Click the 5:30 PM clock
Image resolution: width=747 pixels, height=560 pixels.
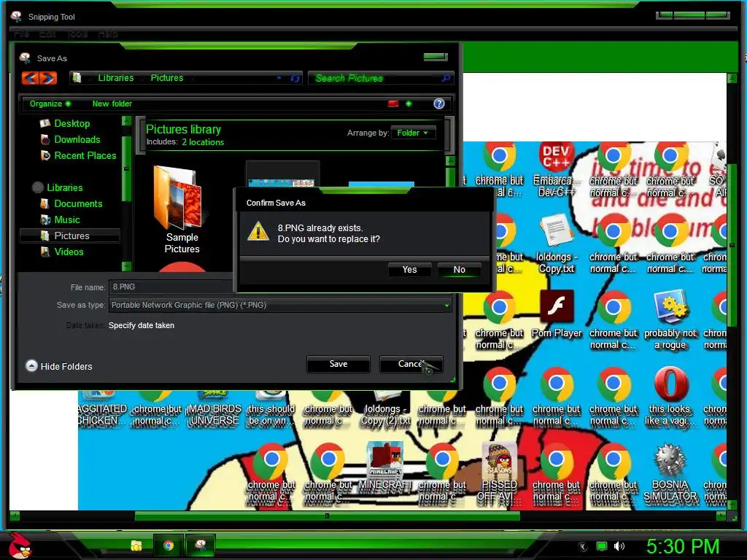click(682, 546)
